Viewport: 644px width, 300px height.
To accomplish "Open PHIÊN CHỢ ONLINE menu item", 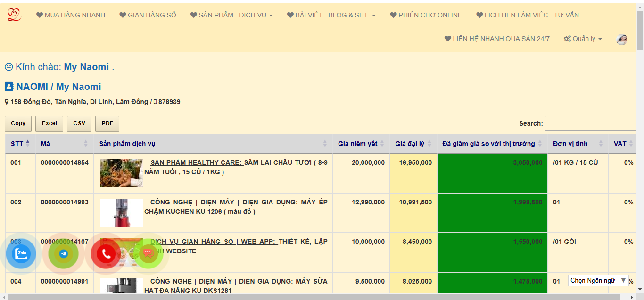I will point(426,15).
